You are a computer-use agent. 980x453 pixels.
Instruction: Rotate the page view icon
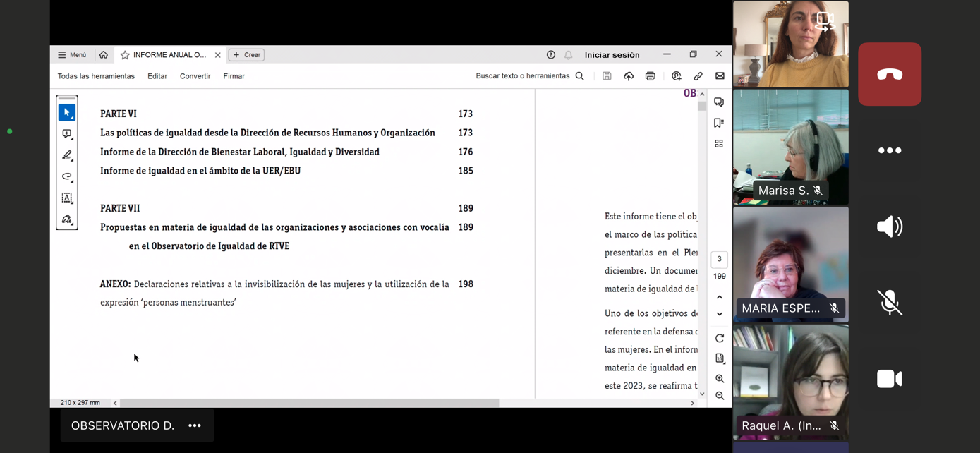point(720,339)
